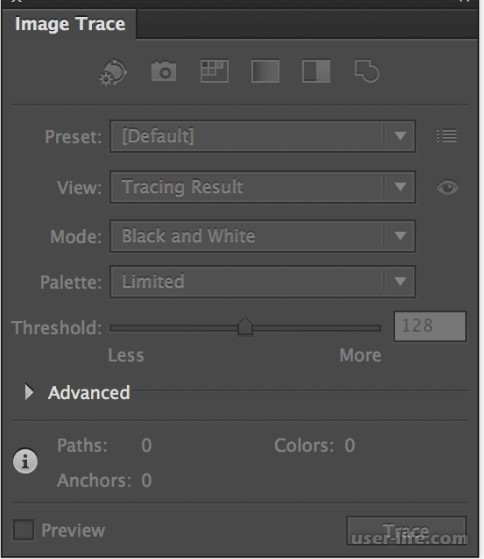This screenshot has width=484, height=559.
Task: Expand the Advanced section triangle
Action: click(x=29, y=392)
